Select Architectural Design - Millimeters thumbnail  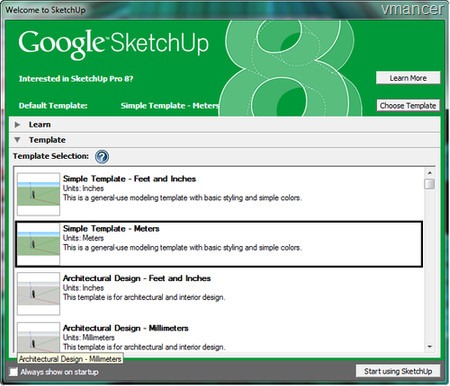tap(38, 337)
